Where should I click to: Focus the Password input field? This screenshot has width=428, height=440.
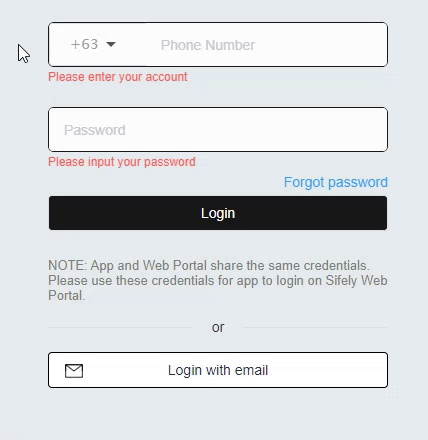tap(218, 130)
